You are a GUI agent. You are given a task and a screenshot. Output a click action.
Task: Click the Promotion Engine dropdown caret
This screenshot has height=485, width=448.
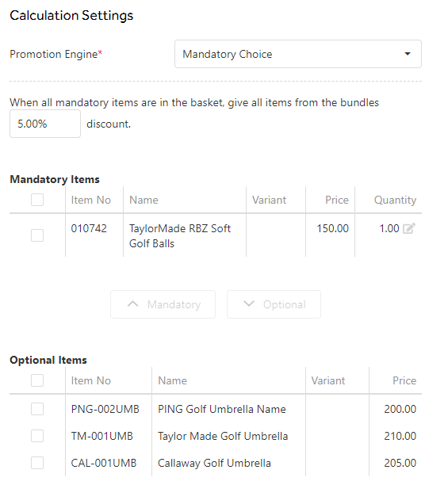click(x=408, y=54)
